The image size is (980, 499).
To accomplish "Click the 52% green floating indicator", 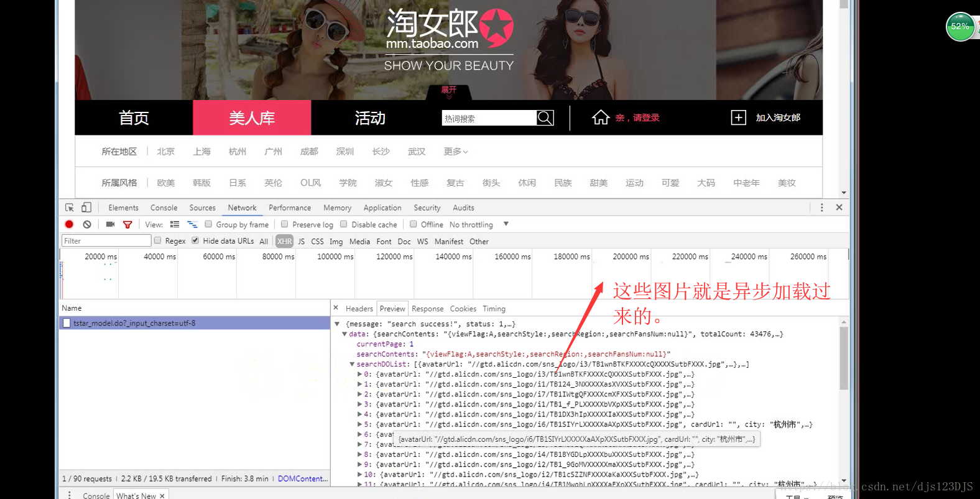I will [960, 27].
